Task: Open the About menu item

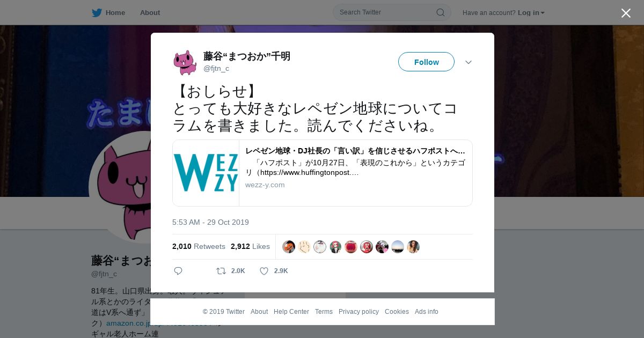Action: [150, 12]
